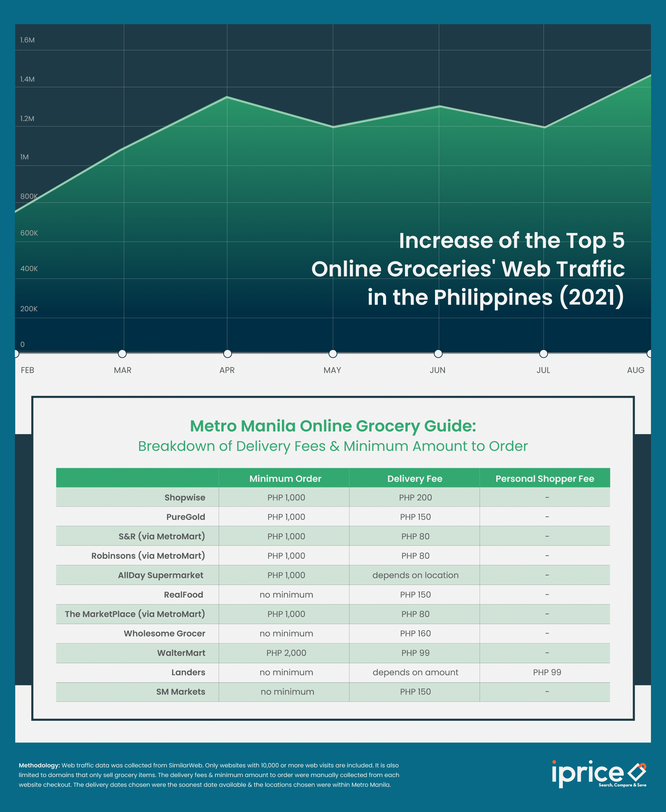The image size is (666, 812).
Task: Click the PureGold row label
Action: (x=186, y=517)
